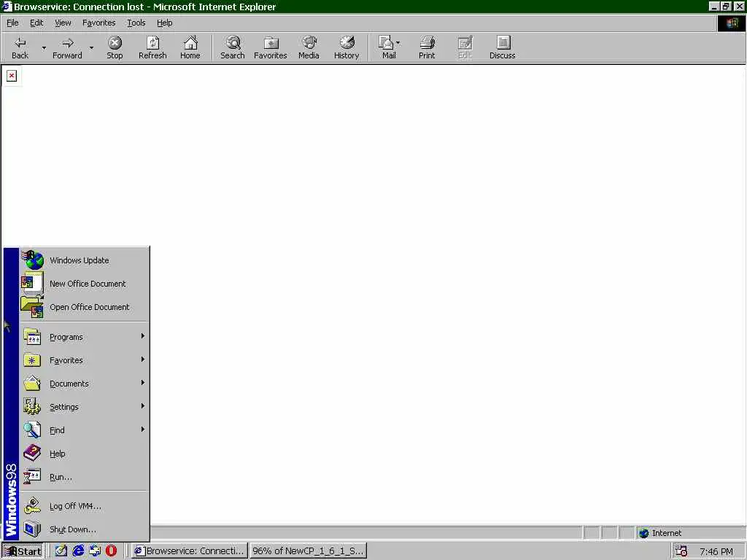Expand the Documents submenu
Image resolution: width=747 pixels, height=560 pixels.
point(84,384)
